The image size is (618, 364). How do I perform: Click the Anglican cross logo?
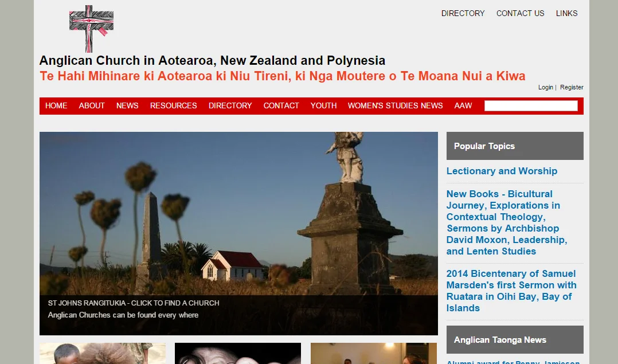92,29
